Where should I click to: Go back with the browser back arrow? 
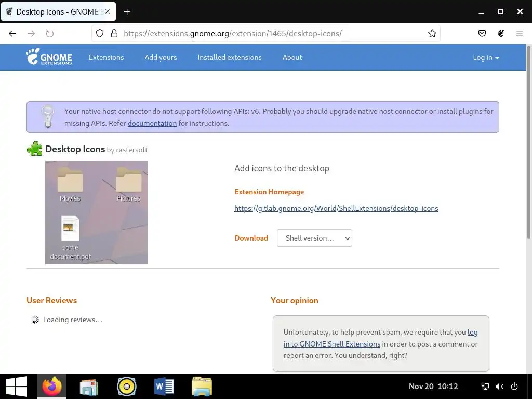(12, 33)
